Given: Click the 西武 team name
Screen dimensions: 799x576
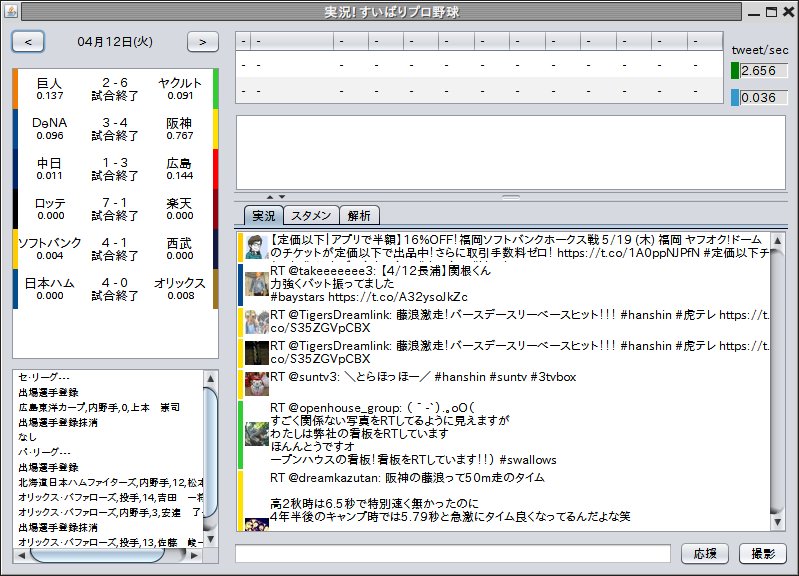Looking at the screenshot, I should pos(179,243).
